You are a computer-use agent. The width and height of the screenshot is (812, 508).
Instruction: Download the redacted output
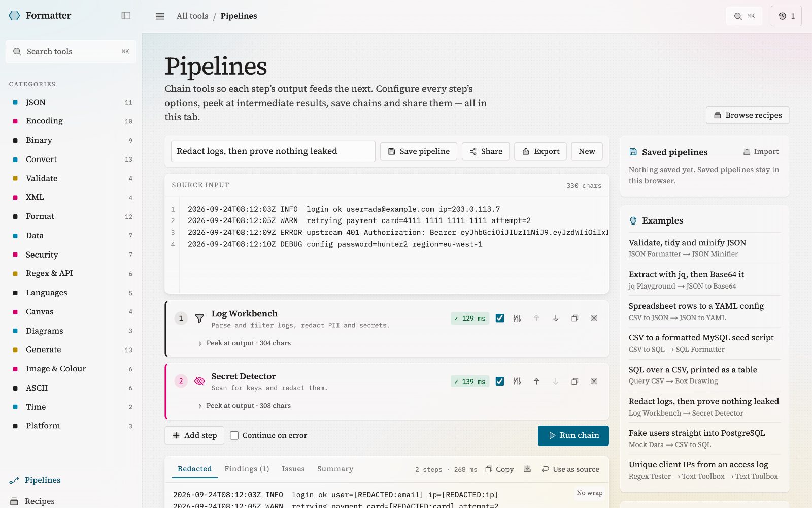click(527, 469)
